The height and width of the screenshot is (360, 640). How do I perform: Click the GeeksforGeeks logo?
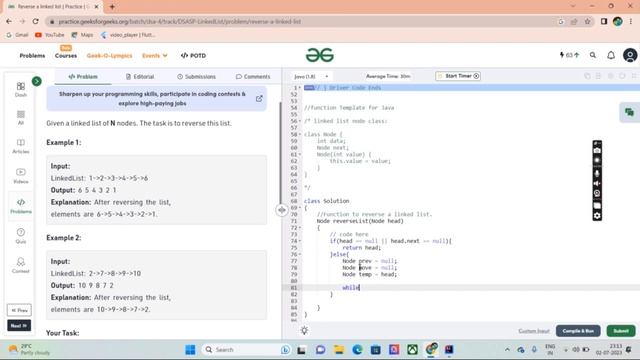pos(320,55)
